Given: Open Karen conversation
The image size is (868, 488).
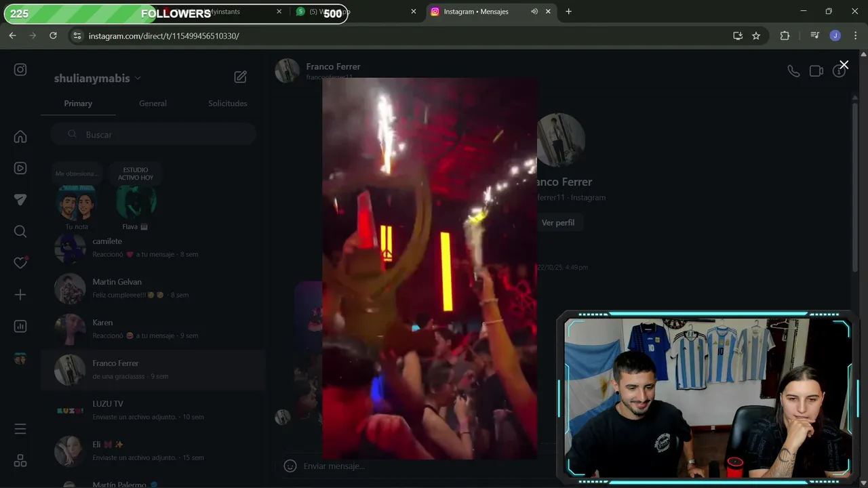Looking at the screenshot, I should 153,329.
